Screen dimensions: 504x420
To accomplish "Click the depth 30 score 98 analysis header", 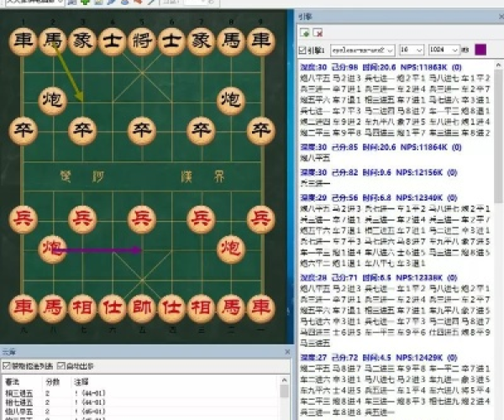I will point(381,67).
